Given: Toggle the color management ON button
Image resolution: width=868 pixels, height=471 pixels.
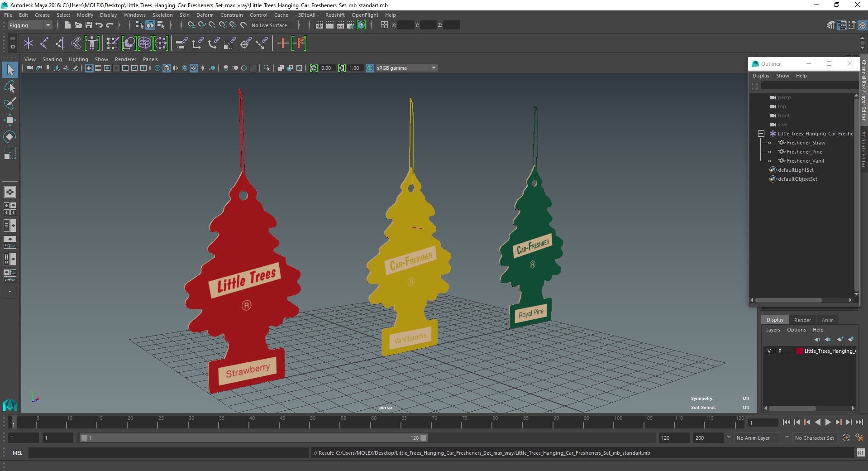Looking at the screenshot, I should click(370, 68).
